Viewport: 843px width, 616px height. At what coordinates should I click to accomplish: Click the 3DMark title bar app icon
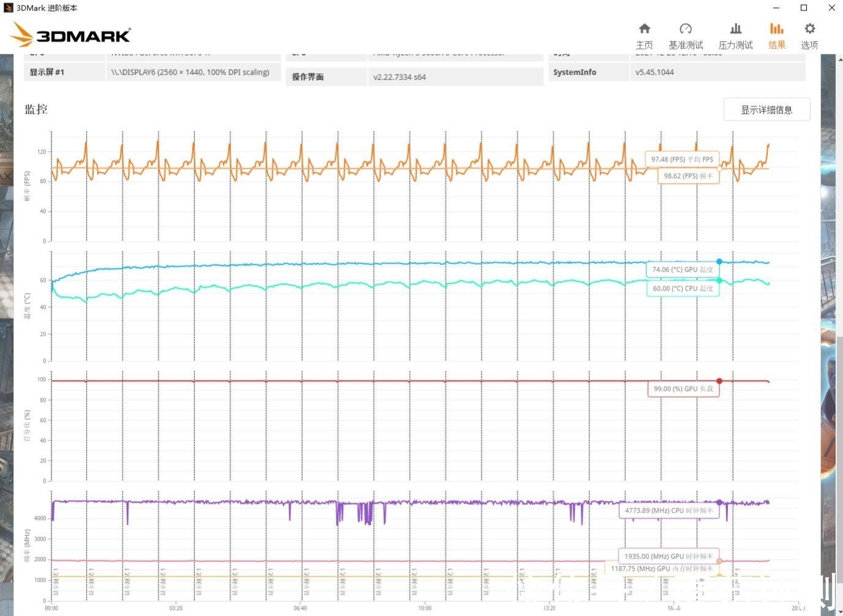coord(8,8)
